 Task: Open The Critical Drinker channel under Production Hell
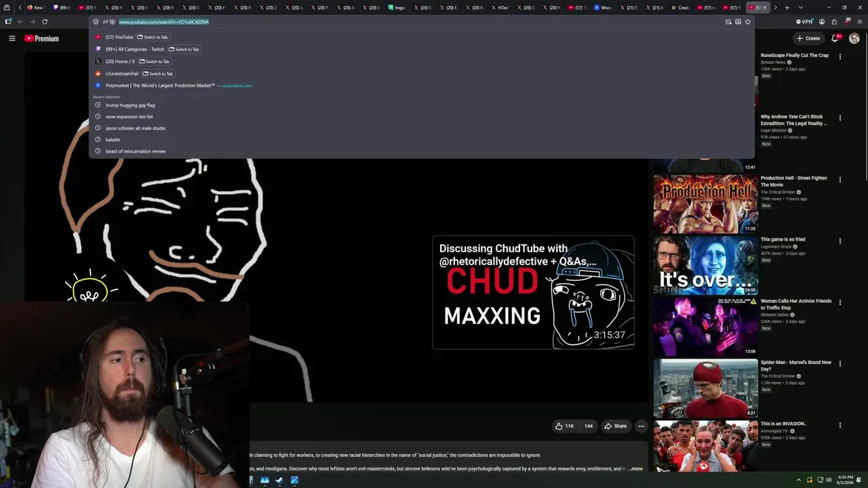[778, 192]
